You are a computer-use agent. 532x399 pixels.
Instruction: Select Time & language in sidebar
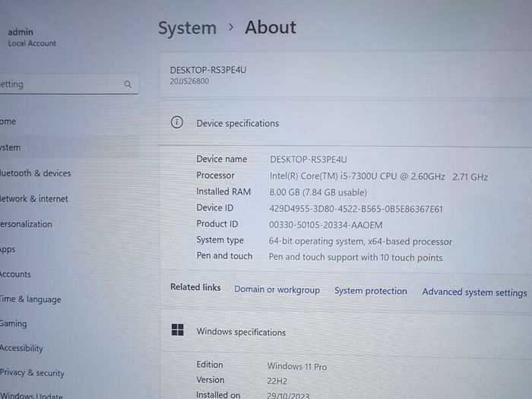coord(30,299)
